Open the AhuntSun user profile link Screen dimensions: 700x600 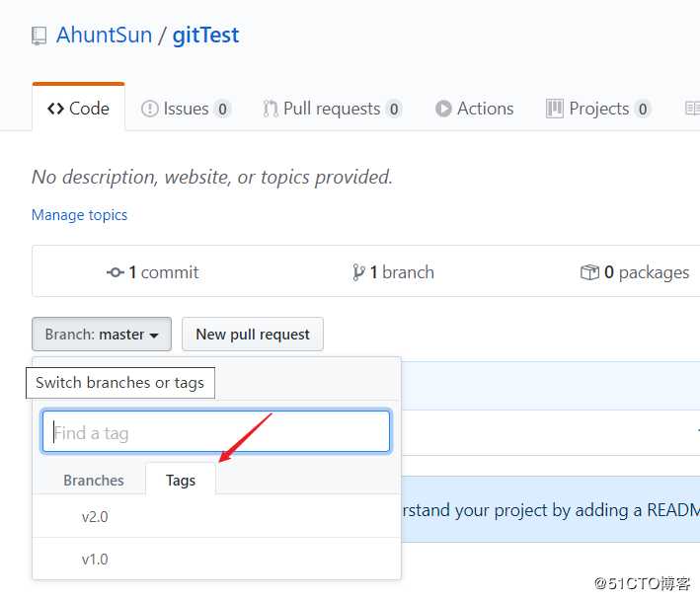[x=104, y=36]
